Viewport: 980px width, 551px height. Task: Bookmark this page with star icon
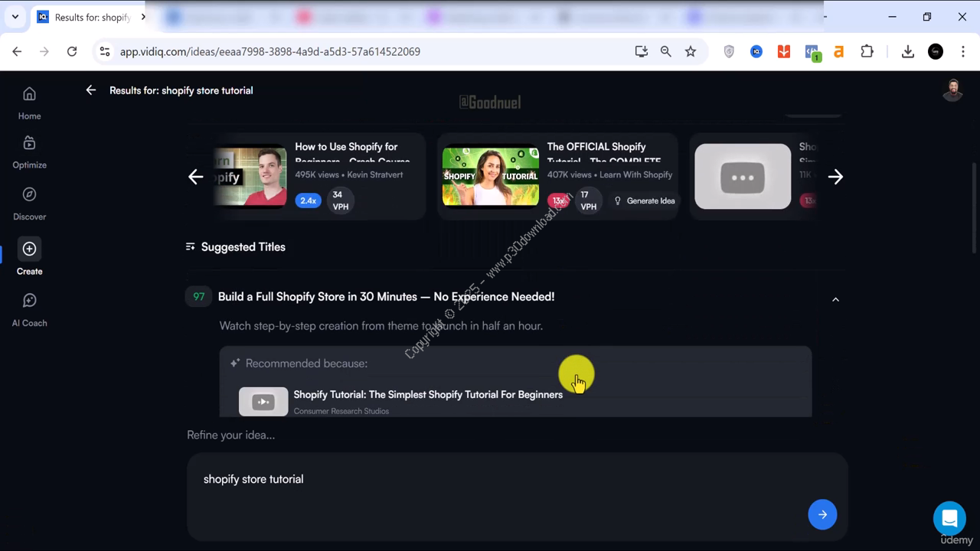click(691, 51)
